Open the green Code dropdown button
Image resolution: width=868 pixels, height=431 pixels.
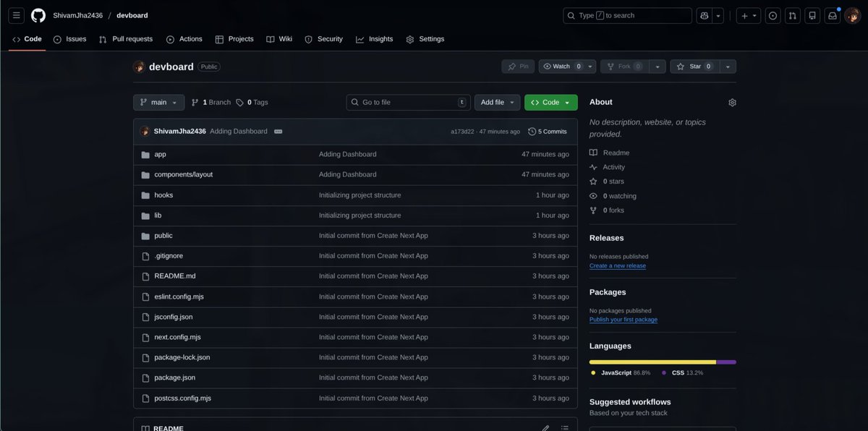tap(551, 103)
